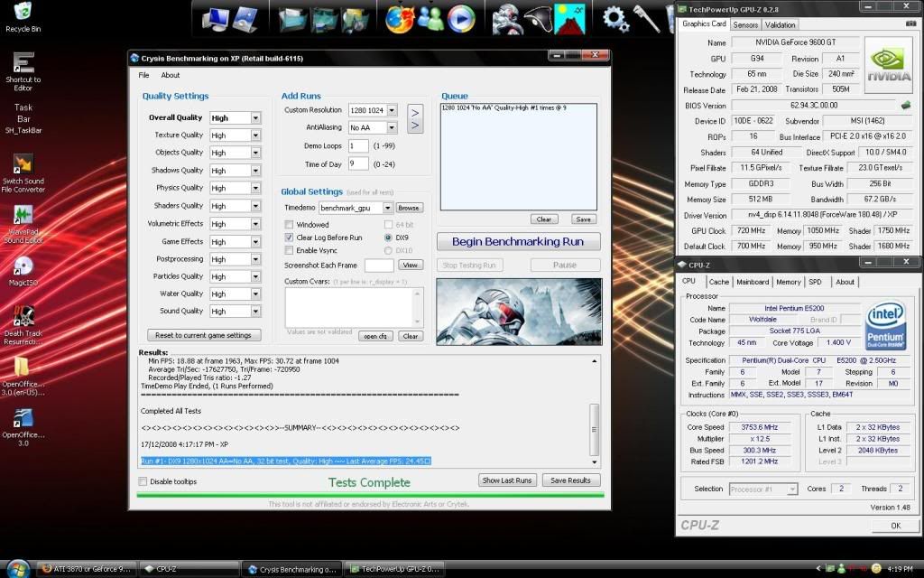
Task: Click Reset to current game settings
Action: point(204,335)
